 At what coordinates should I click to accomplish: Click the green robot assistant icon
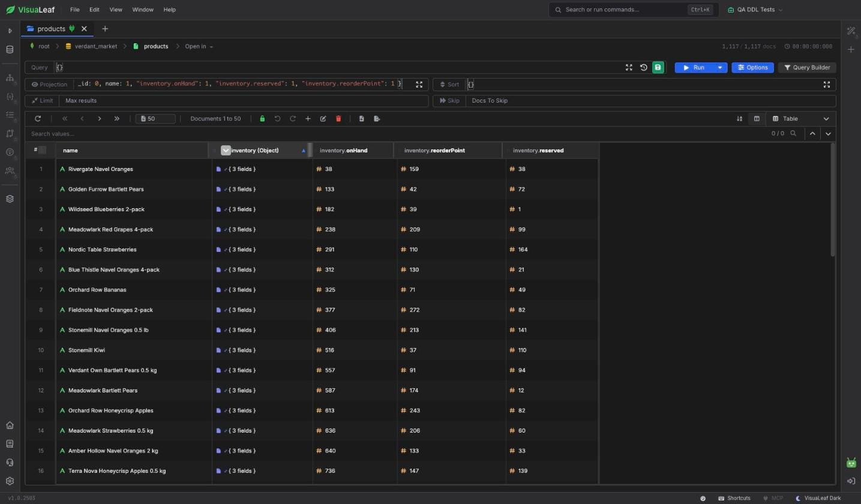tap(851, 463)
